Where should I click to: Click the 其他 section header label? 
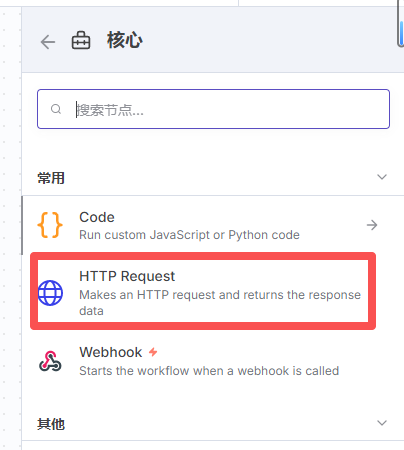(x=51, y=424)
